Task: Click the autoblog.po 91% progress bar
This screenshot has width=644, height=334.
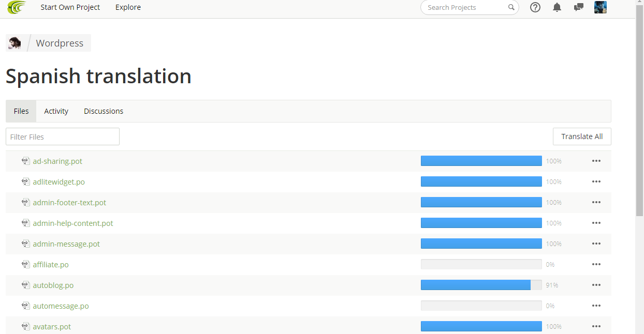Action: pos(481,285)
